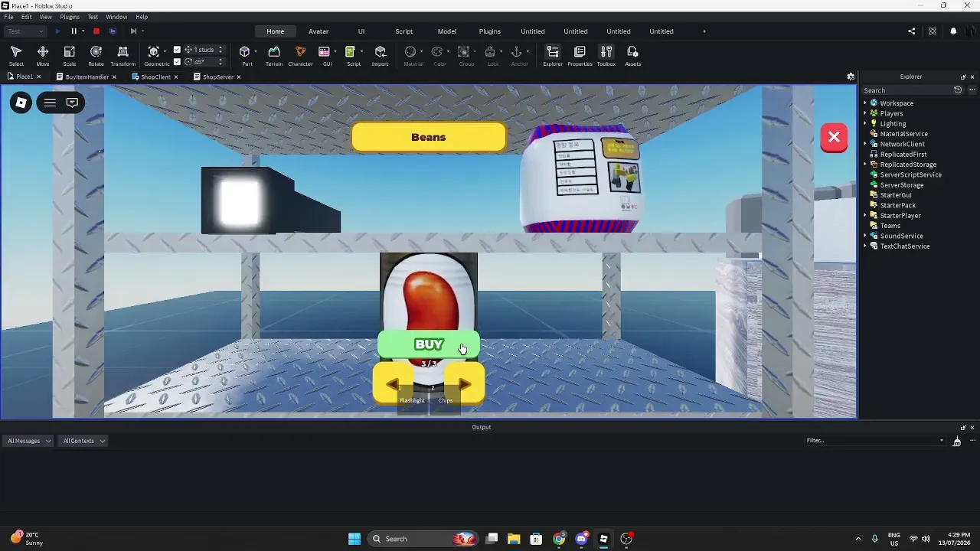This screenshot has width=980, height=551.
Task: Open viewport settings gear icon
Action: 851,77
